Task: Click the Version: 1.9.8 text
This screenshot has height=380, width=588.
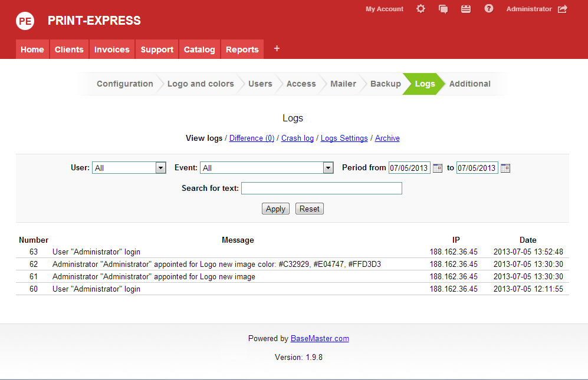Action: (x=298, y=357)
